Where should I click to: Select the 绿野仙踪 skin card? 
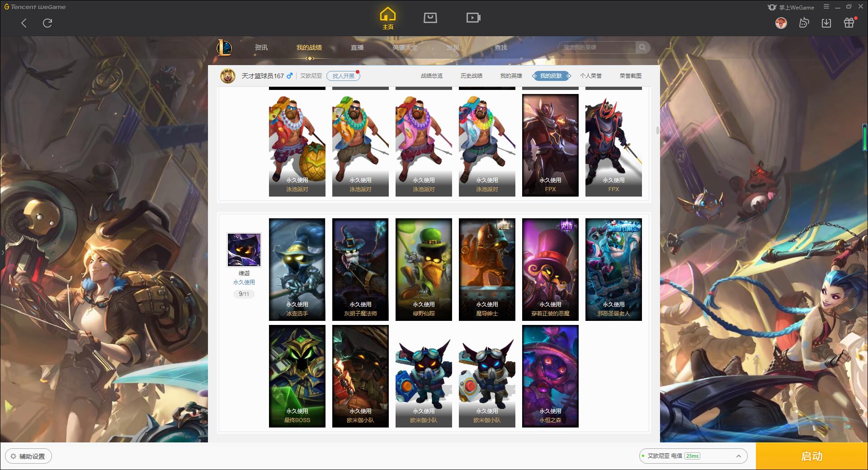pos(424,269)
